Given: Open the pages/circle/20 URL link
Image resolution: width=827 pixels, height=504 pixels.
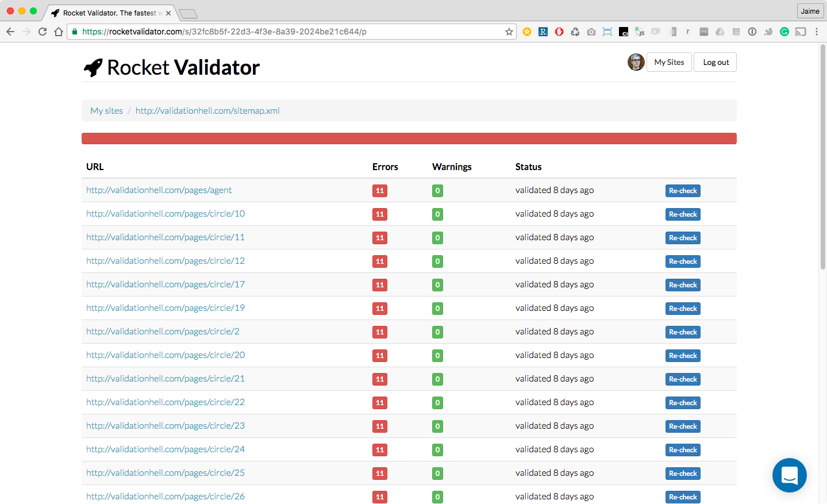Looking at the screenshot, I should point(166,355).
